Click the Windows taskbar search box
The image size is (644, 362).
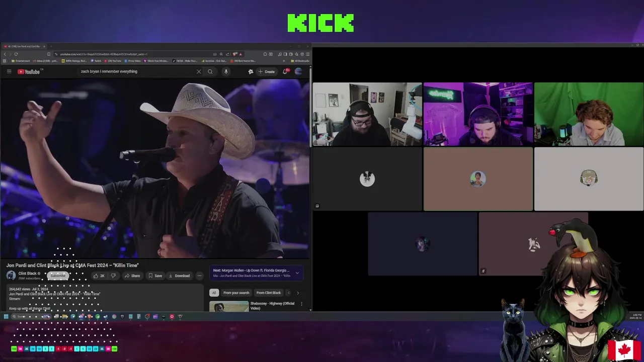[x=31, y=317]
